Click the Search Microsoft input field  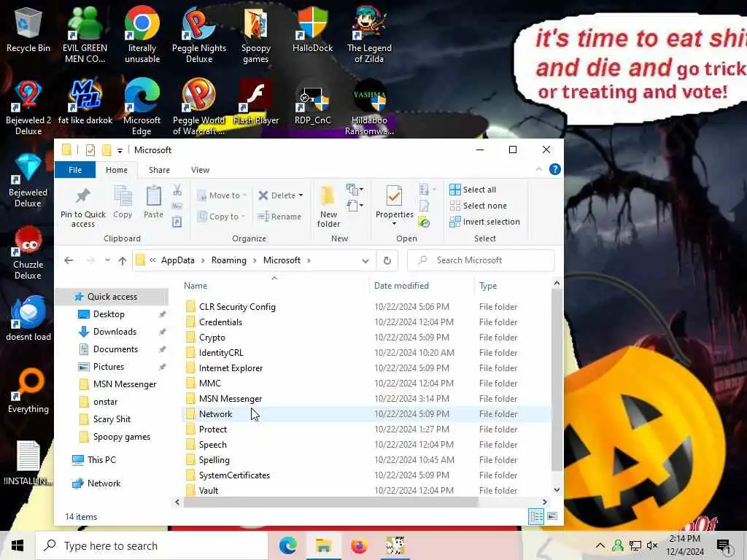481,260
